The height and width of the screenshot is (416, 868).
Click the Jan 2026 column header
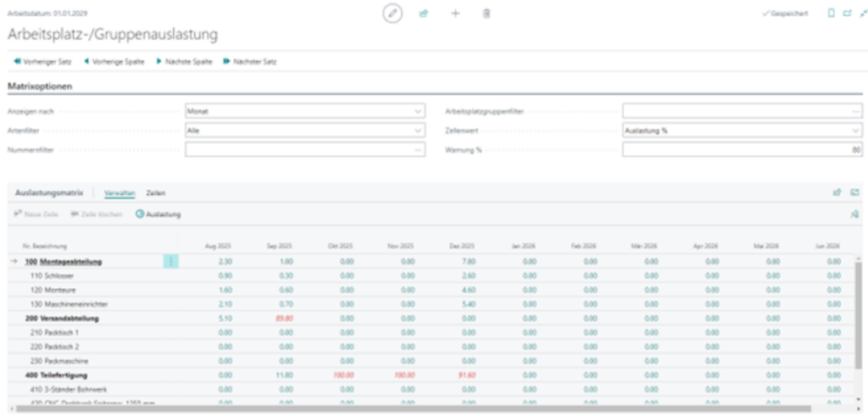click(x=522, y=247)
